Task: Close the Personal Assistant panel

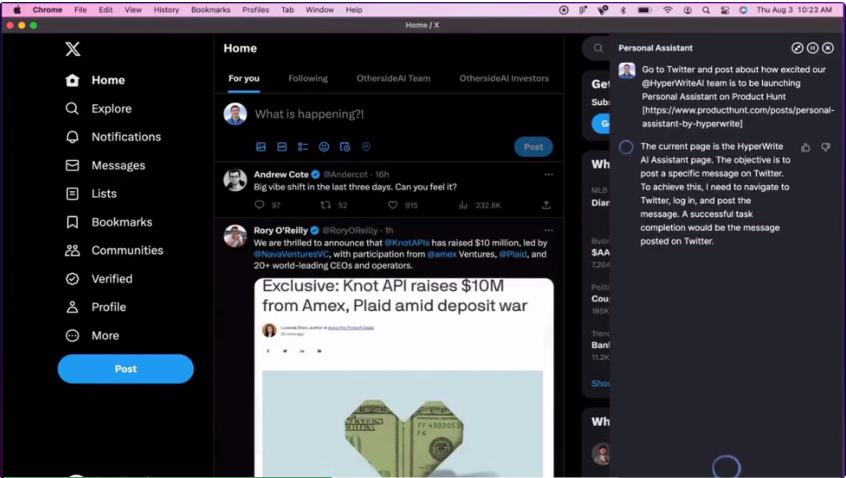Action: pos(828,48)
